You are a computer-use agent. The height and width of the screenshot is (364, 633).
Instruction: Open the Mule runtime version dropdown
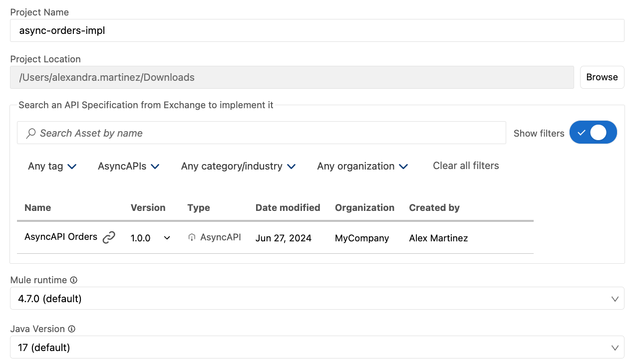tap(615, 298)
